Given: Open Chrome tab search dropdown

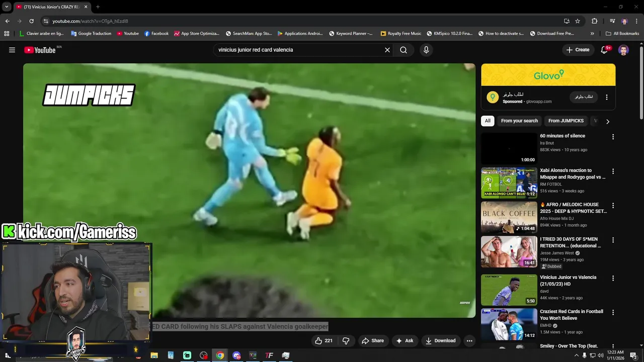Looking at the screenshot, I should click(x=6, y=7).
